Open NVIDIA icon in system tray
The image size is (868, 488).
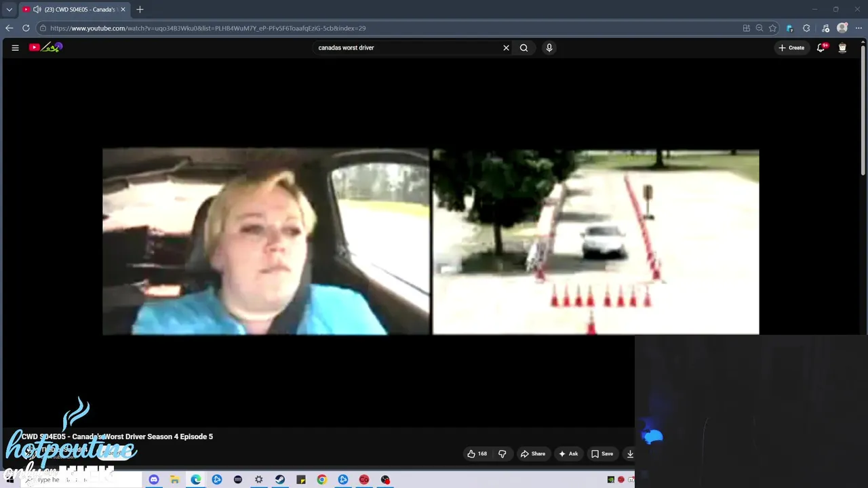click(x=611, y=479)
